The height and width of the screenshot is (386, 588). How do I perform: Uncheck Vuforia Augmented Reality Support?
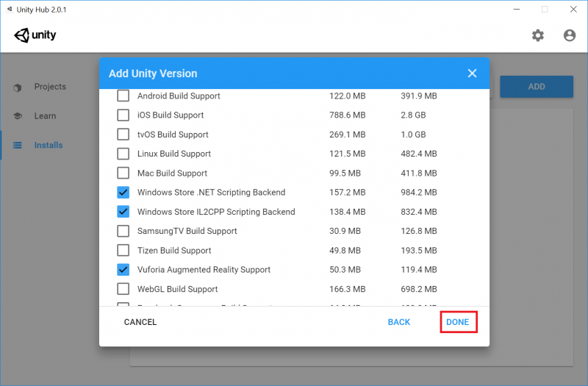click(123, 269)
